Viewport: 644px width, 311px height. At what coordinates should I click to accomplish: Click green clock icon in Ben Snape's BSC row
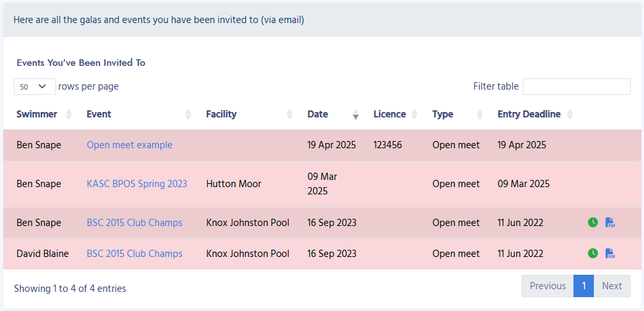coord(593,223)
